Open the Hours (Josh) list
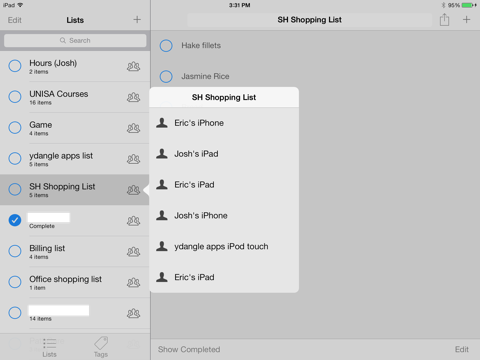Image resolution: width=480 pixels, height=360 pixels. coord(75,66)
